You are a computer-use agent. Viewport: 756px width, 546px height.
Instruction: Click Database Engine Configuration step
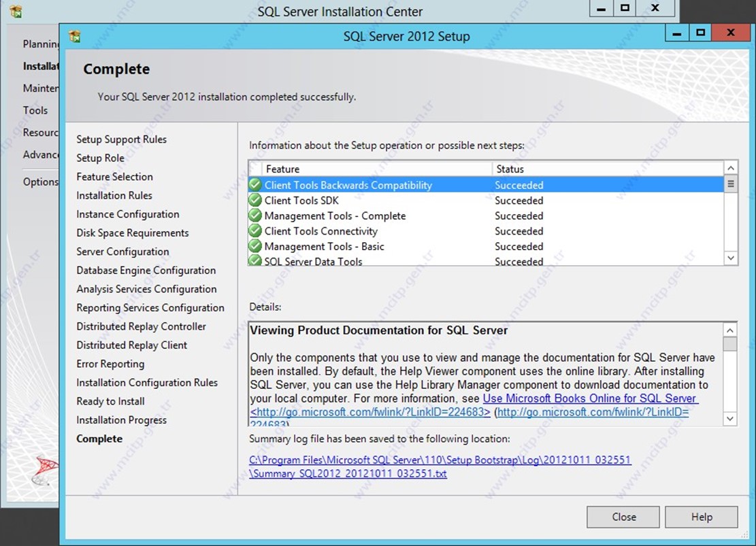click(146, 271)
